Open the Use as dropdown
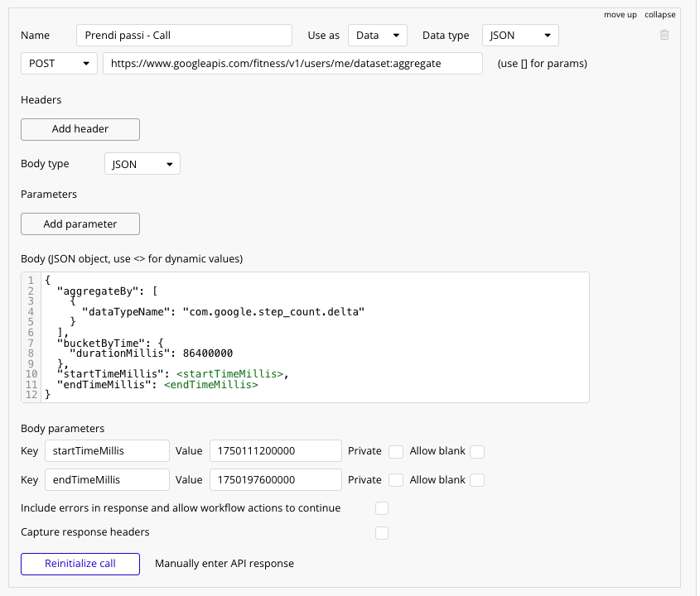The width and height of the screenshot is (700, 596). pos(378,36)
